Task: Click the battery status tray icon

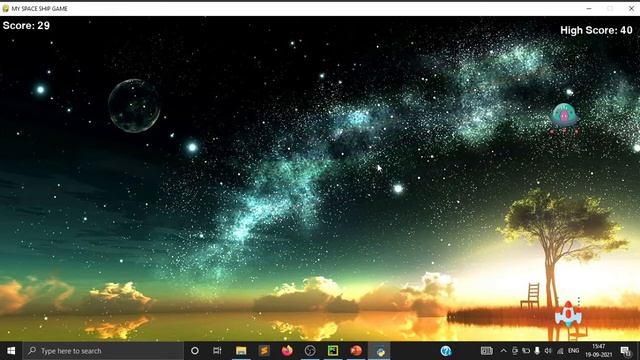Action: tap(526, 351)
